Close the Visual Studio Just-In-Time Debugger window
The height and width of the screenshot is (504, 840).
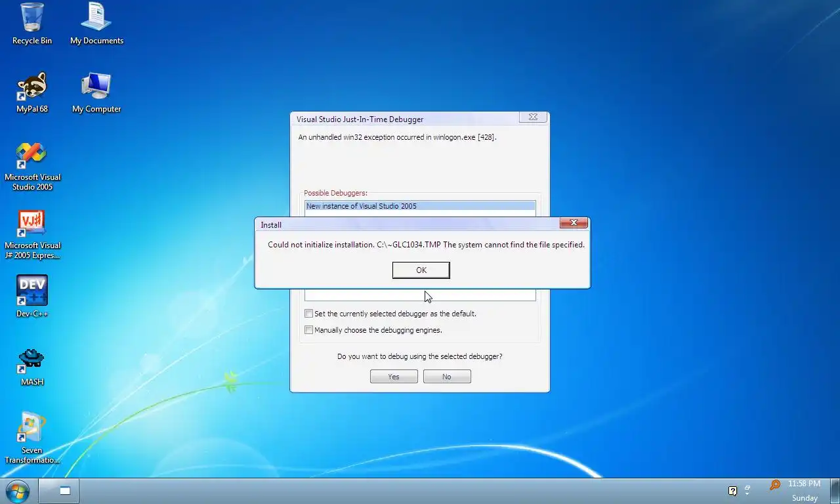(x=533, y=117)
